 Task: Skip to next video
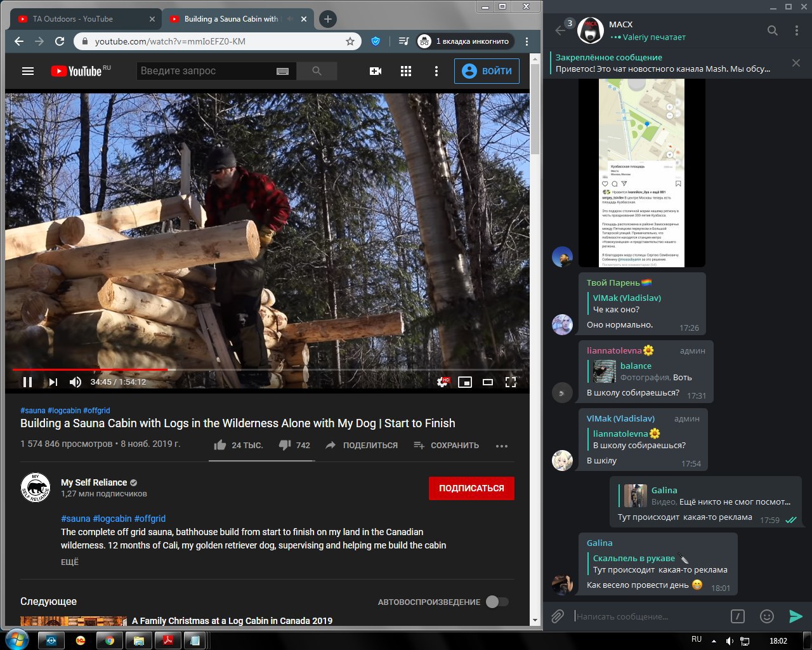tap(53, 381)
